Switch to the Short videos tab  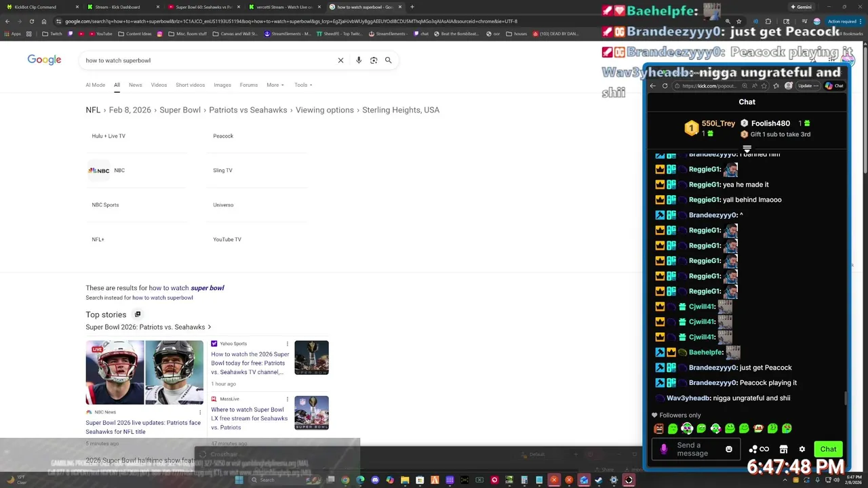tap(190, 85)
